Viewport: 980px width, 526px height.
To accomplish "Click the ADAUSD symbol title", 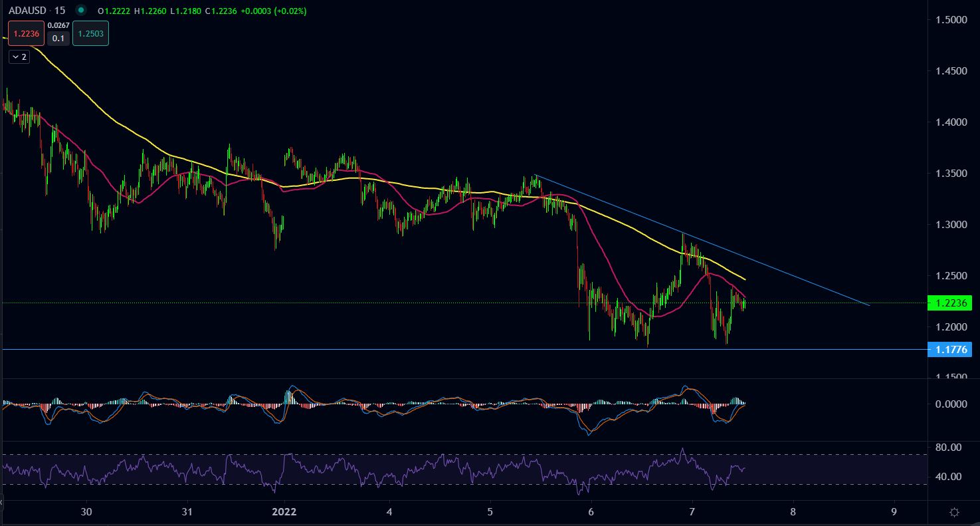I will (x=27, y=11).
